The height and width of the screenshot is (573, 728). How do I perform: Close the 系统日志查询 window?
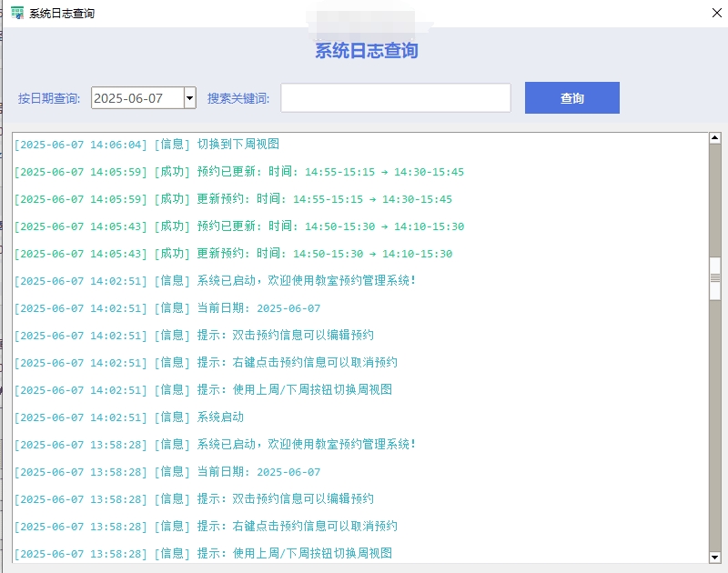tap(716, 14)
